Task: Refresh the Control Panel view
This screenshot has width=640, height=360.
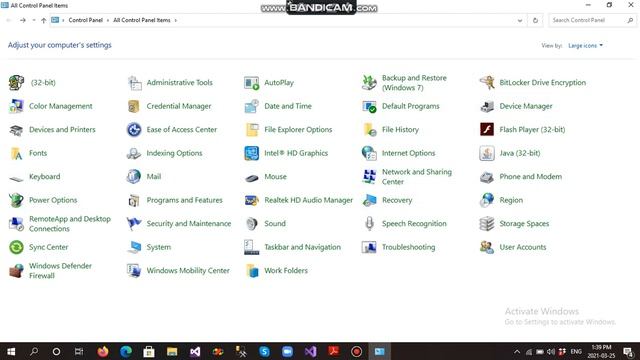Action: pyautogui.click(x=535, y=20)
